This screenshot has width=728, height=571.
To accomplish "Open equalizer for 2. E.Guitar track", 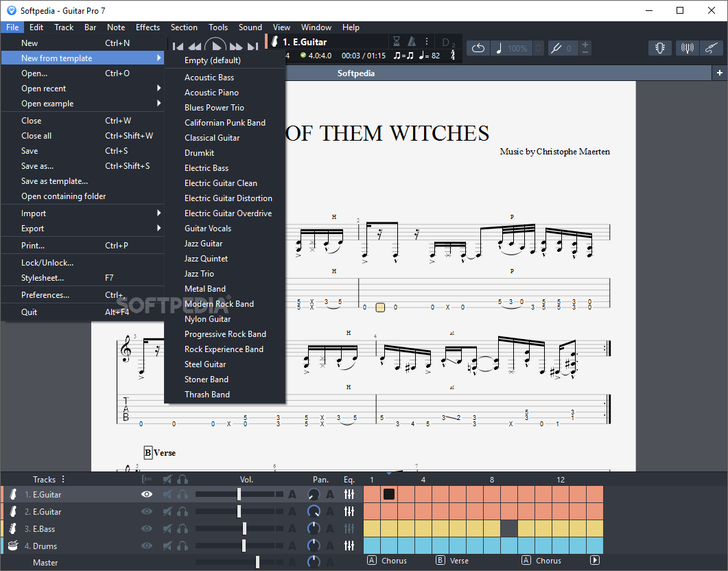I will pos(349,511).
